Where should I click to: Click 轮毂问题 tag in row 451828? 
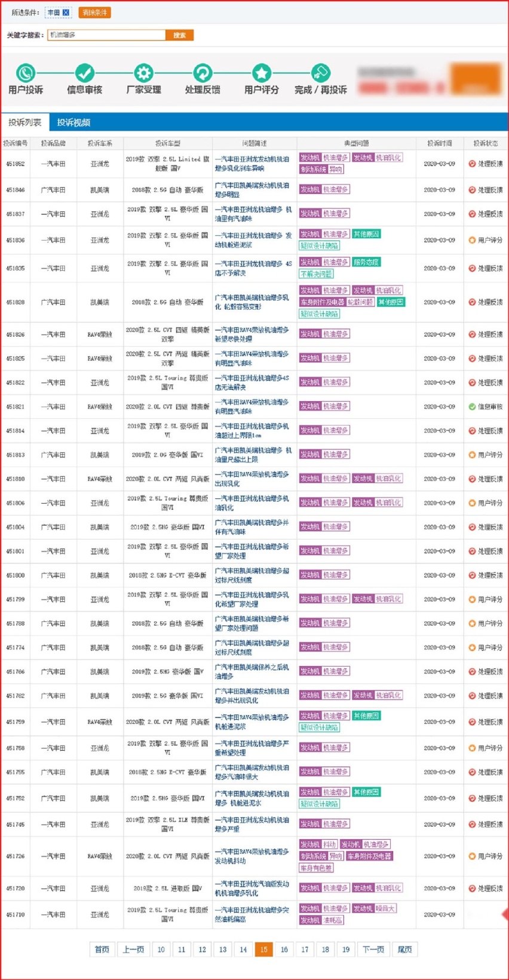tap(360, 302)
